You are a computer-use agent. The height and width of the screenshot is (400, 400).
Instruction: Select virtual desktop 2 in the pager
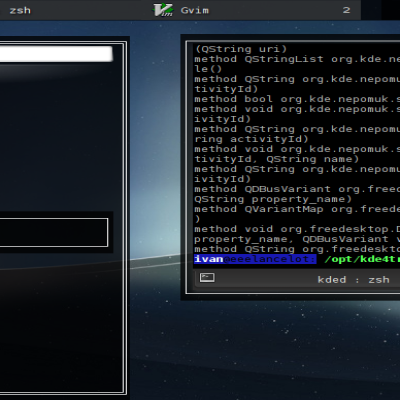tap(346, 10)
